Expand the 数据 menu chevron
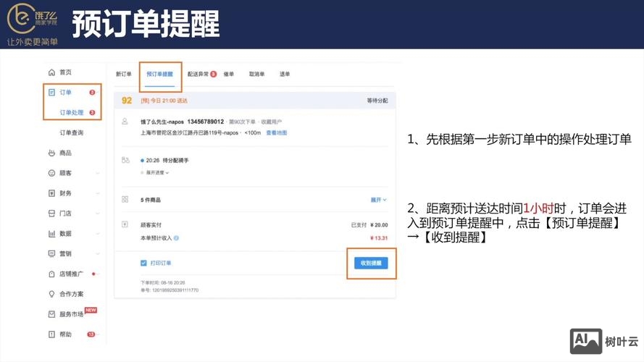The image size is (644, 362). [x=98, y=234]
